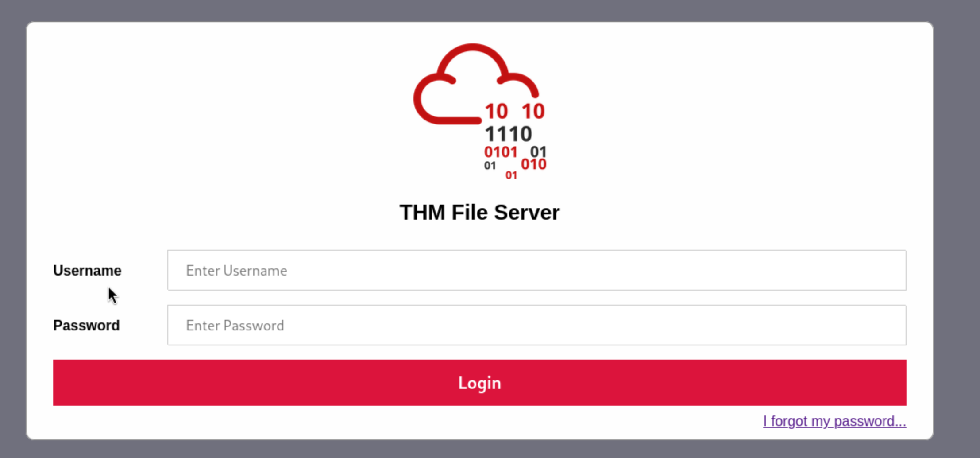Click the Username label

(x=87, y=271)
